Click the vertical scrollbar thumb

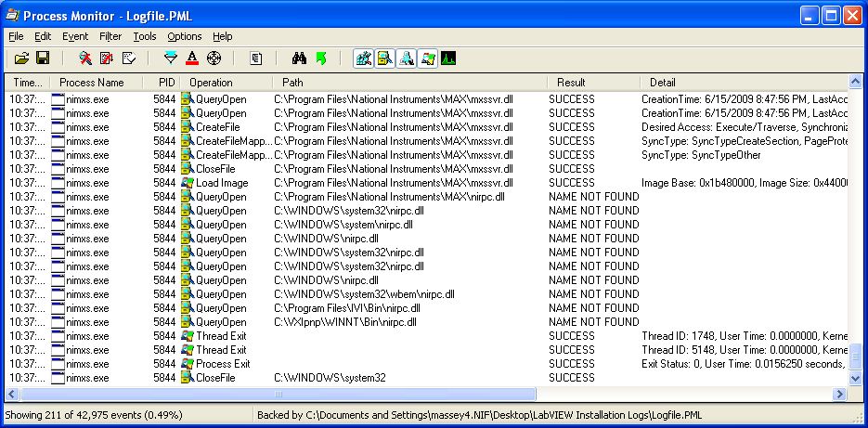(x=855, y=356)
